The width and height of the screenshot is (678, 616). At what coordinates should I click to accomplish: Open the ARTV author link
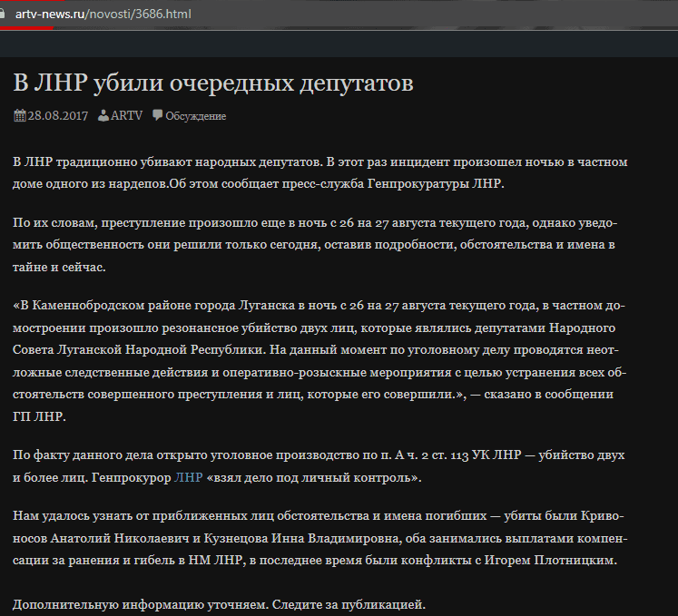(x=127, y=116)
